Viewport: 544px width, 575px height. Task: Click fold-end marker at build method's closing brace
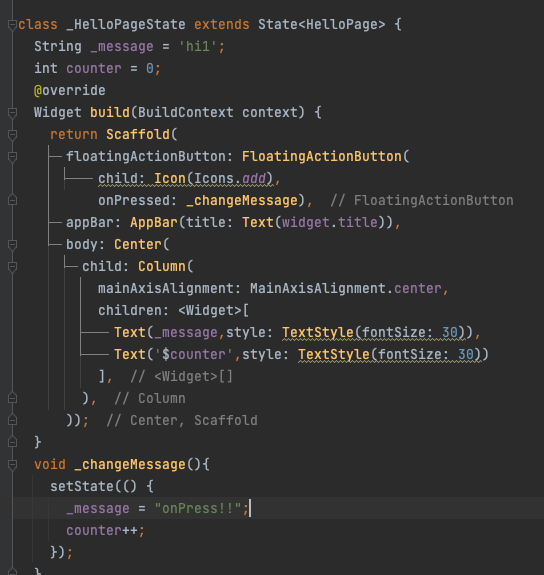pyautogui.click(x=12, y=443)
